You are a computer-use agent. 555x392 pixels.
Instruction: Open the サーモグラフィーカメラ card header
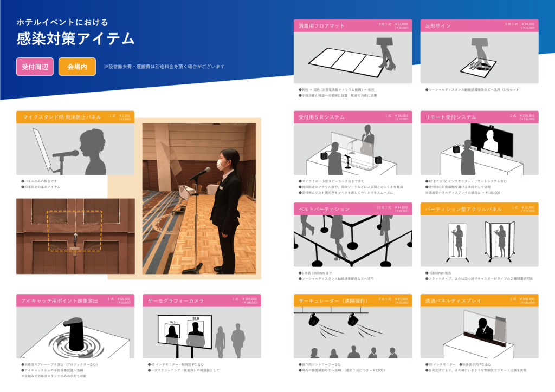202,300
